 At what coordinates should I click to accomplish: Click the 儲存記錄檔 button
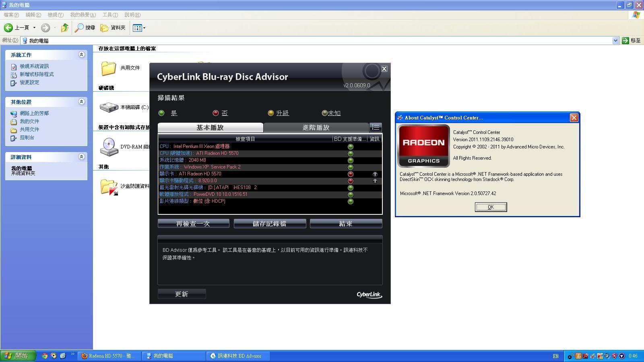[270, 224]
